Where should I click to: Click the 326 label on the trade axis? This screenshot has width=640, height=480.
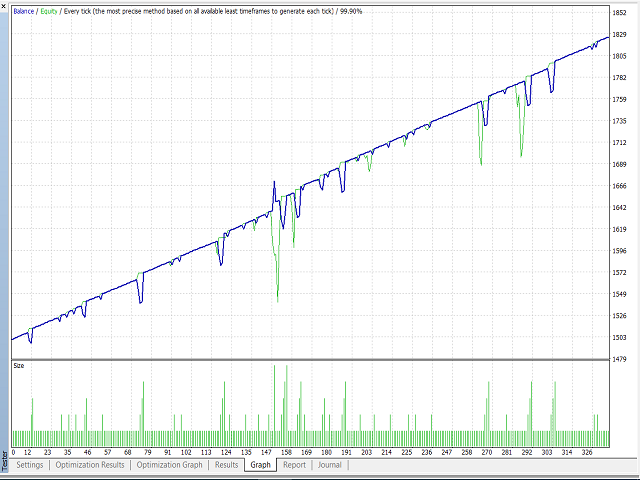587,452
